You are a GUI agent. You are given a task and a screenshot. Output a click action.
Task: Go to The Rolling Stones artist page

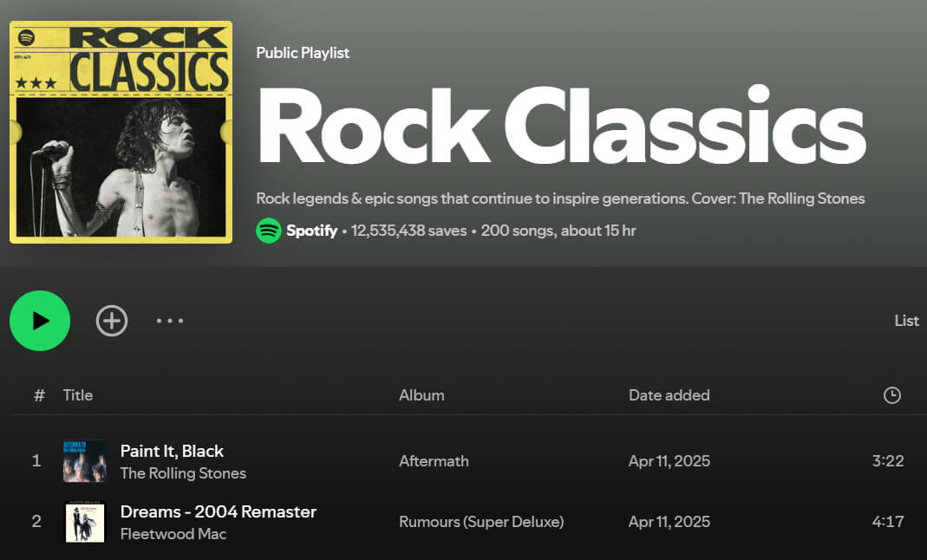point(183,473)
